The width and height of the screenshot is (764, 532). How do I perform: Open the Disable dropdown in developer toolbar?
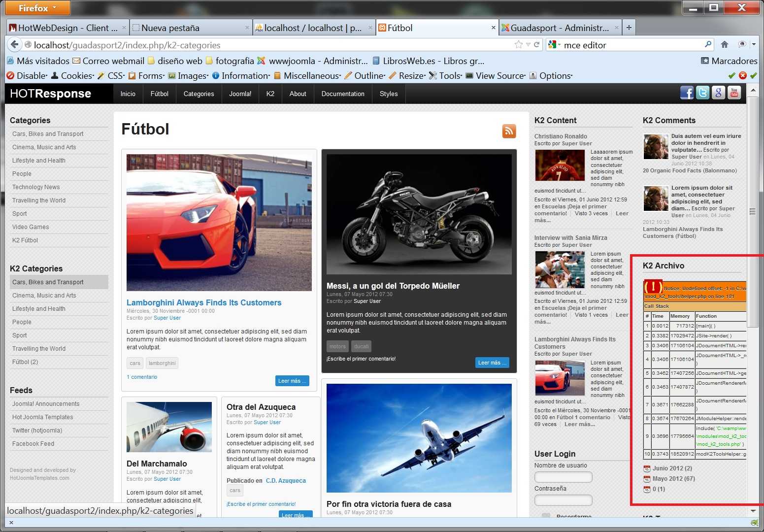pyautogui.click(x=28, y=76)
